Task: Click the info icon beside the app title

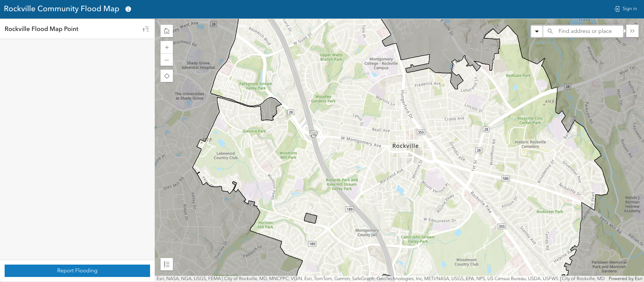Action: coord(128,9)
